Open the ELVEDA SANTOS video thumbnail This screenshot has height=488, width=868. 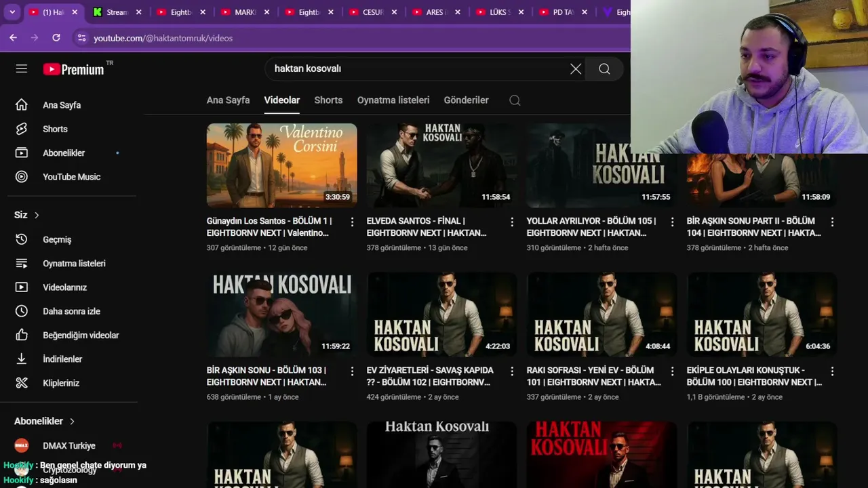coord(442,165)
